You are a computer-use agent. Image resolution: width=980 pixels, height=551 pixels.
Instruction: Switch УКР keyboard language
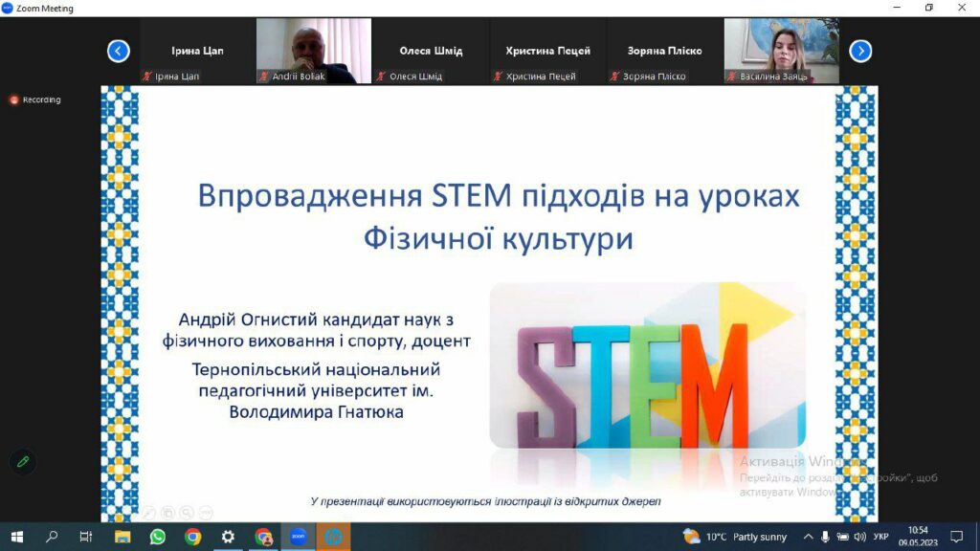(881, 537)
